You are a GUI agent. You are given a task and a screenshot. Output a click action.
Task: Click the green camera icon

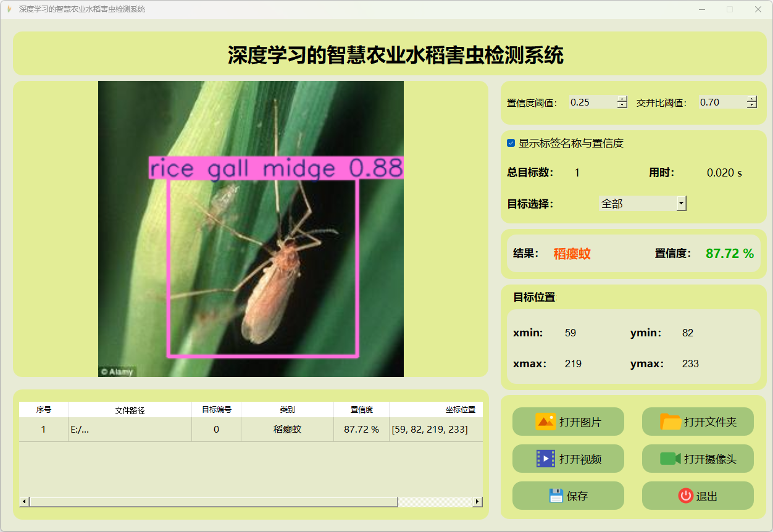(x=670, y=459)
